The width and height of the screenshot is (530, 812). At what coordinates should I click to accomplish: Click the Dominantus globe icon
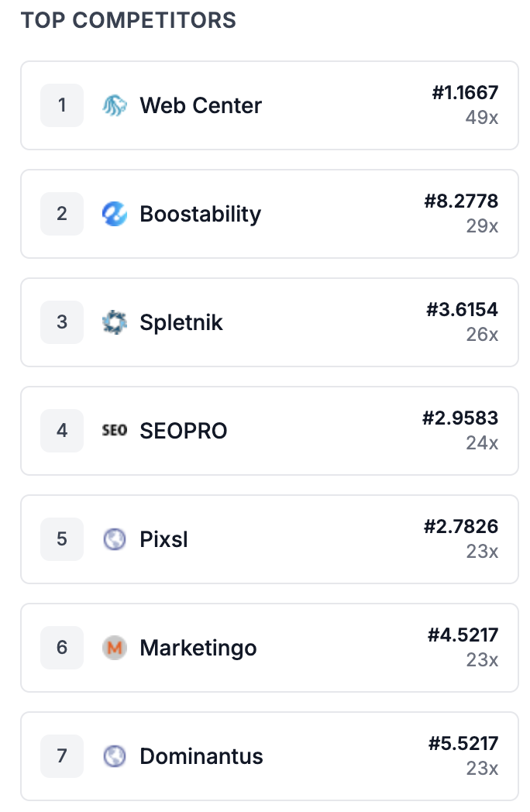[115, 756]
